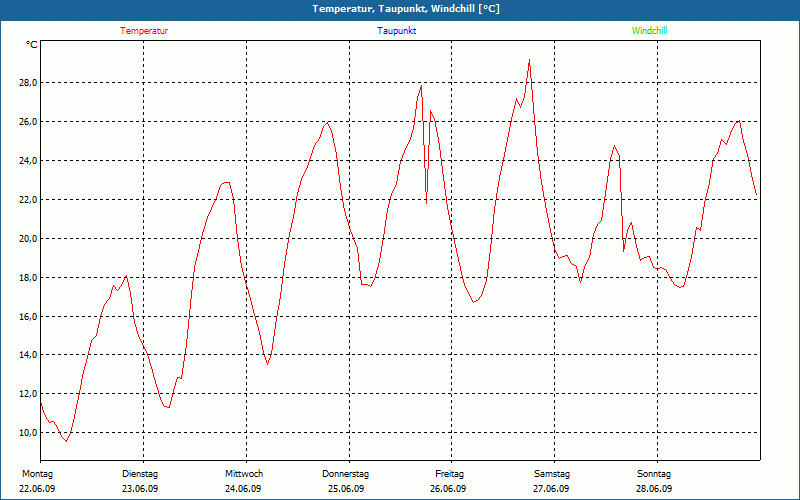Click the 10,0 y-axis value
Screen dimensions: 800x500
28,433
